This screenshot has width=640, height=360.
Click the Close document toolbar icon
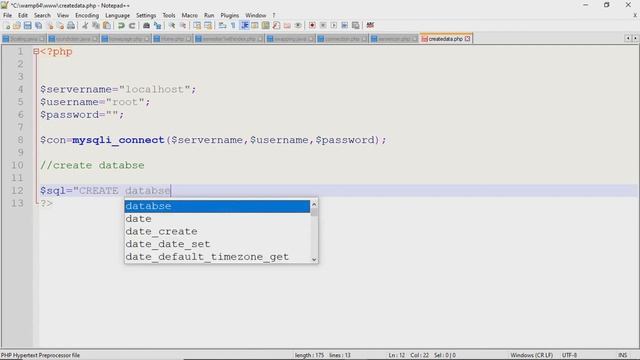[50, 26]
